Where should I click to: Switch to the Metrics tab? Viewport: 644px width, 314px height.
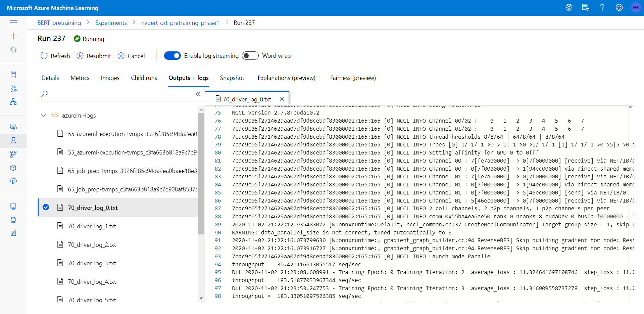80,78
